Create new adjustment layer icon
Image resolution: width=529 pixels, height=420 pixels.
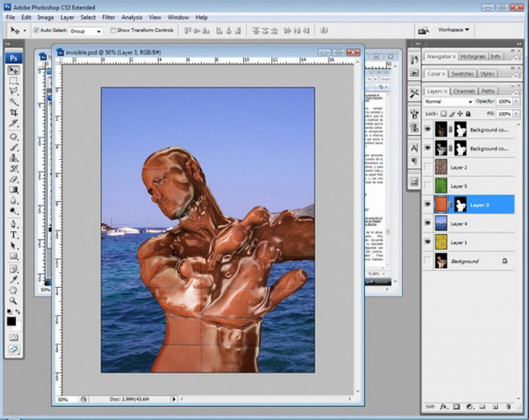[x=469, y=406]
